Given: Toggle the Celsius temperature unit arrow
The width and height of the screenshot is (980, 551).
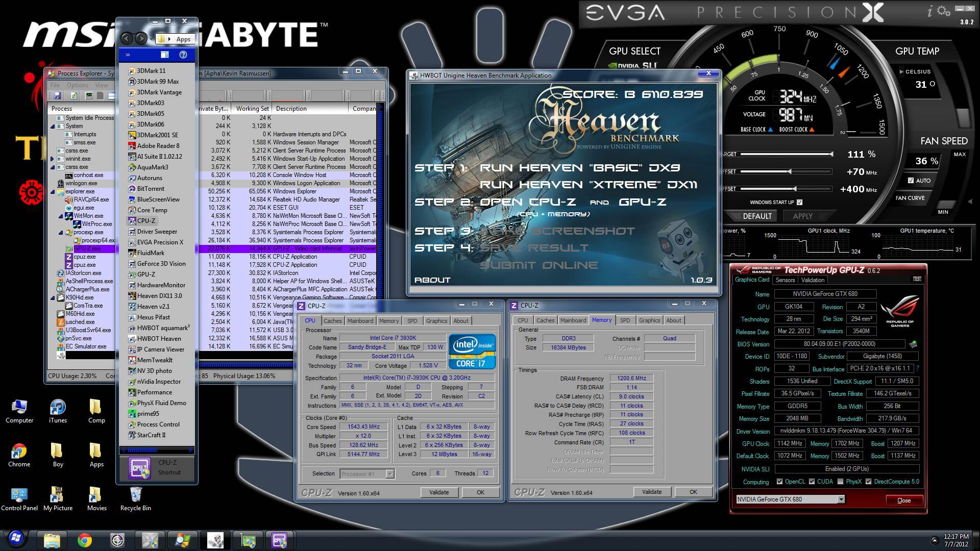Looking at the screenshot, I should click(x=902, y=72).
